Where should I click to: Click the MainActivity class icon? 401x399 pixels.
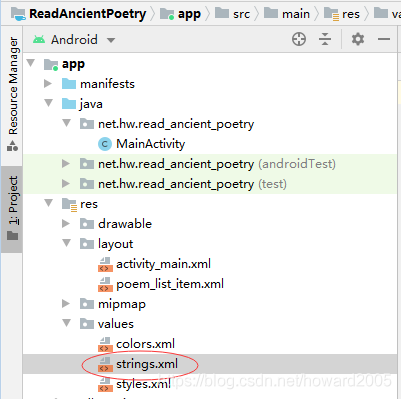click(x=105, y=144)
